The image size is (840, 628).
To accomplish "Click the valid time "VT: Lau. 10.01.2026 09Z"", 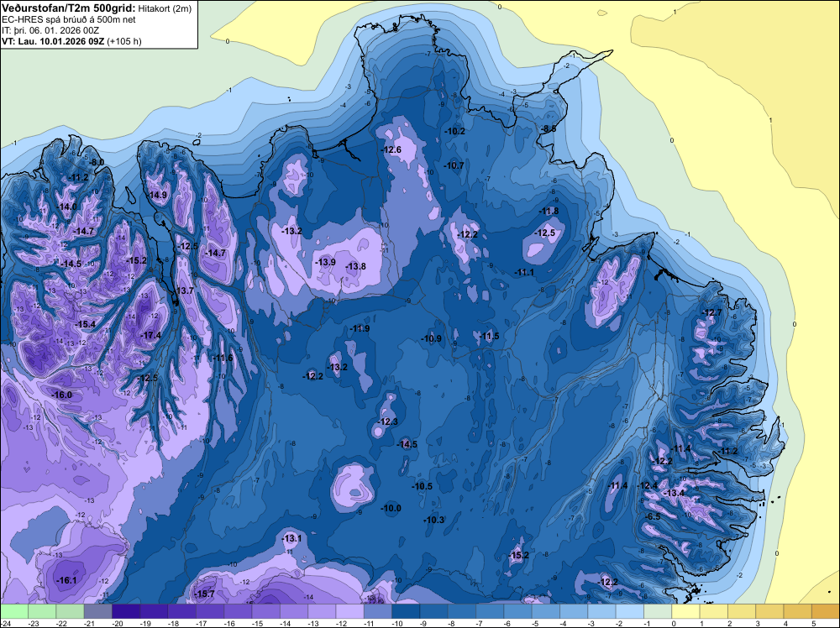I will [x=53, y=41].
